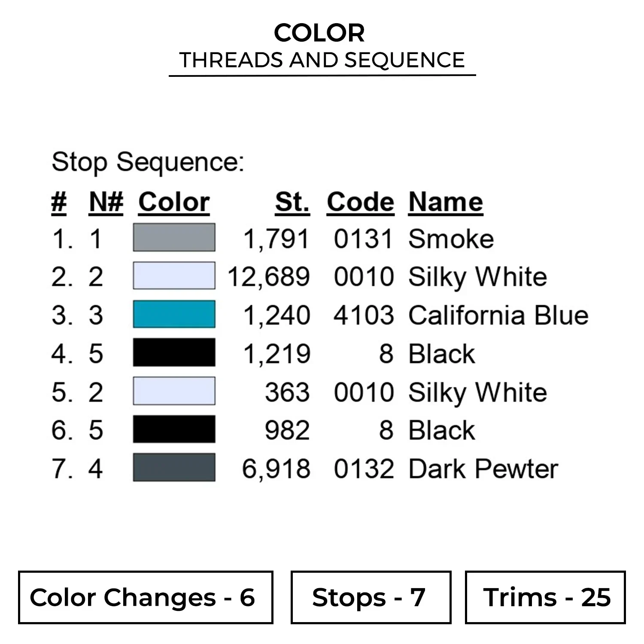The height and width of the screenshot is (644, 644).
Task: Click the Trims - 25 box
Action: coord(545,597)
